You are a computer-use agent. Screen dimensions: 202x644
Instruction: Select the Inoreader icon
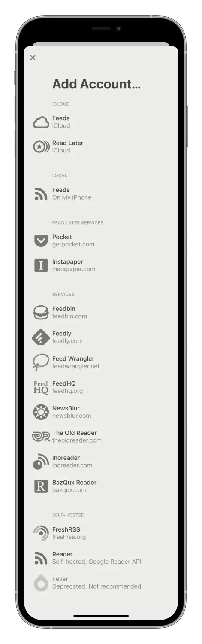tap(41, 462)
